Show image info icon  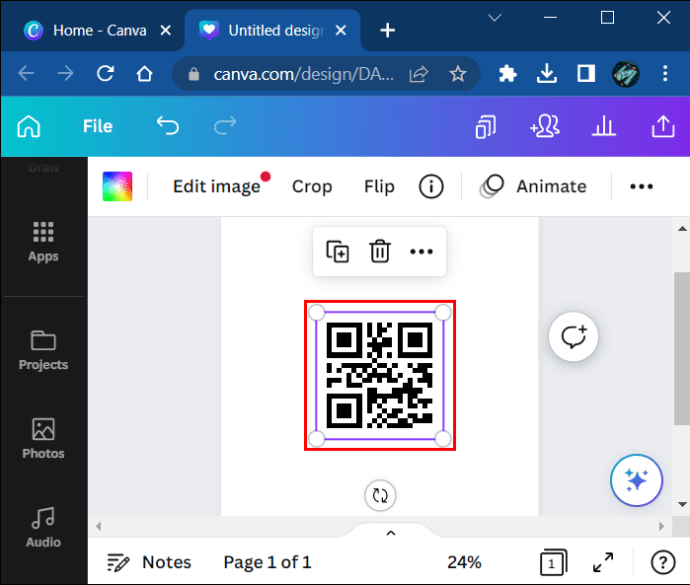tap(431, 187)
